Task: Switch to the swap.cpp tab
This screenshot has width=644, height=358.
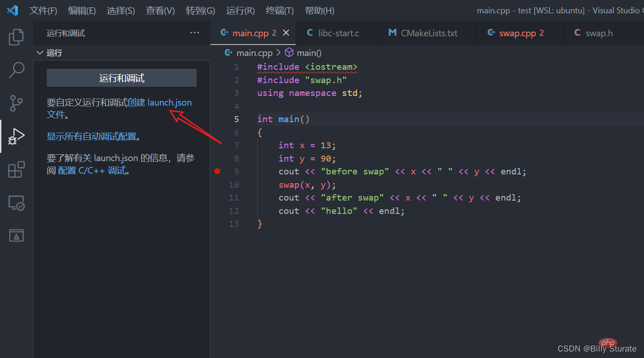Action: 517,33
